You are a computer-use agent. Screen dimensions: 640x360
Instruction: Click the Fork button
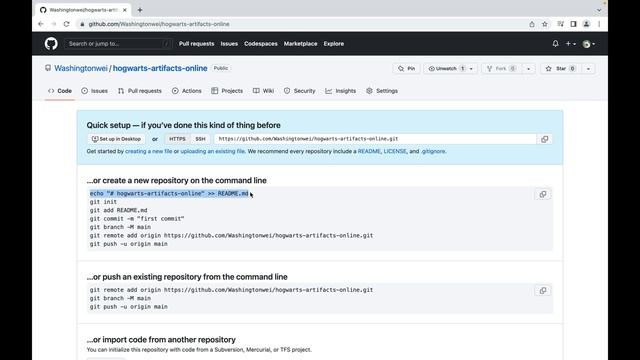click(x=501, y=69)
